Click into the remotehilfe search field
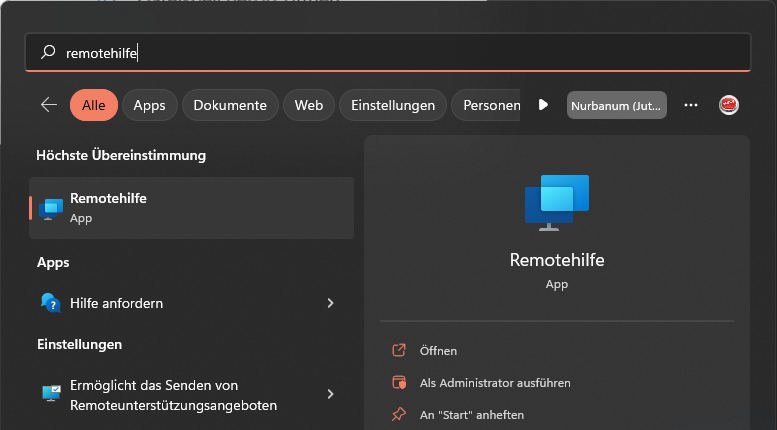The image size is (777, 430). pyautogui.click(x=400, y=53)
